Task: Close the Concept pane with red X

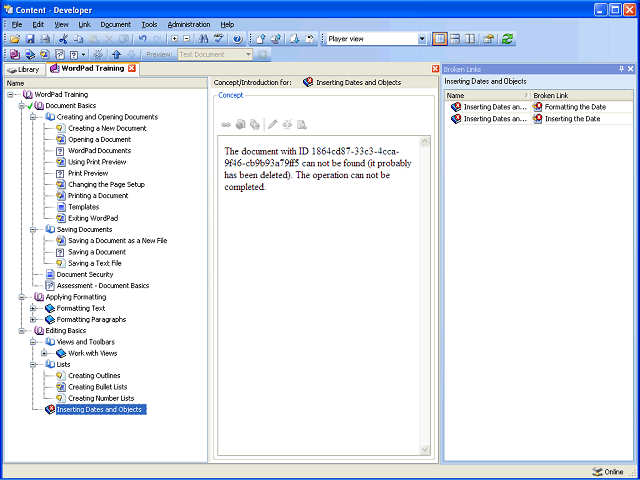Action: click(x=435, y=69)
